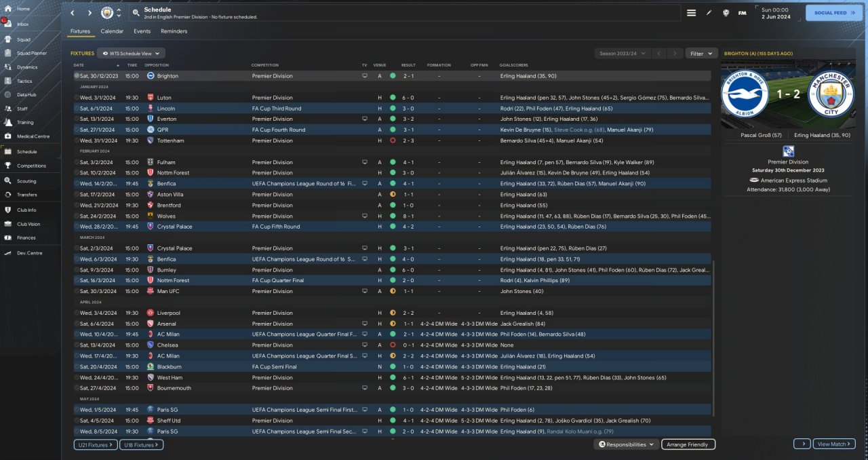
Task: Click the Manchester City club badge
Action: point(107,13)
